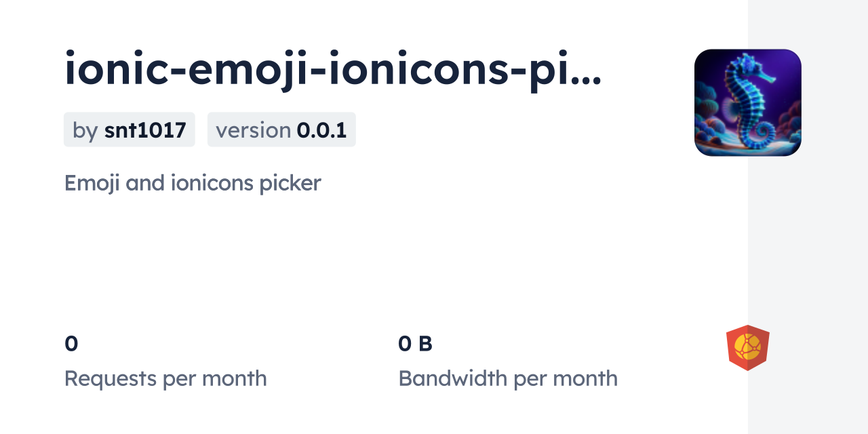Click the word "by" in the author badge
This screenshot has width=868, height=434.
pyautogui.click(x=85, y=130)
